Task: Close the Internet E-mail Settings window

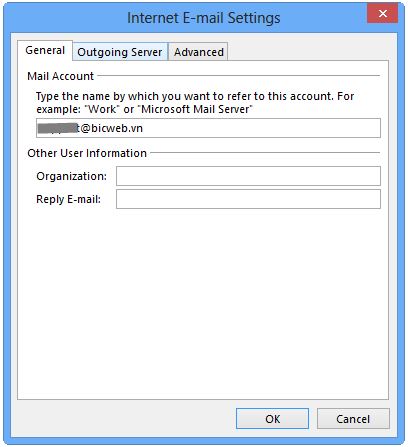Action: (383, 14)
